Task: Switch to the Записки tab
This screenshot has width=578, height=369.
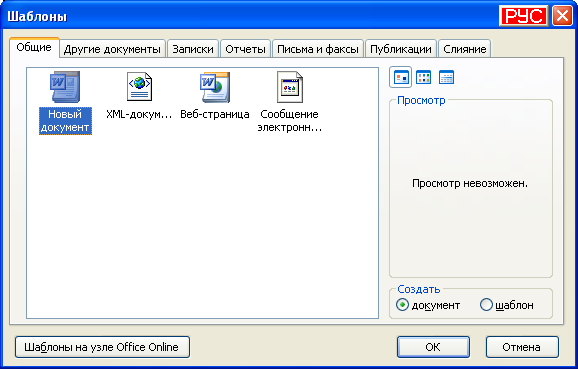Action: click(193, 49)
